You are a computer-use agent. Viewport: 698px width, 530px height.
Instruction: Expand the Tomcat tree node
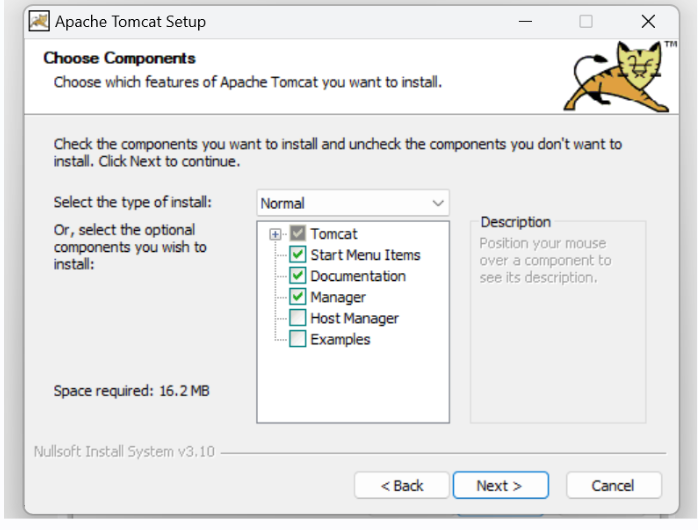pyautogui.click(x=275, y=234)
